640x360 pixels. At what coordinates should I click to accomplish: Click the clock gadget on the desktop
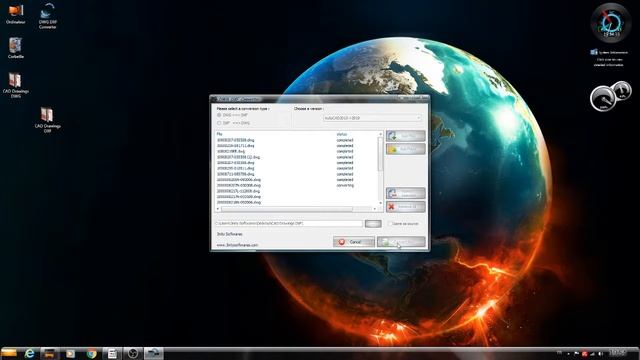tap(611, 23)
